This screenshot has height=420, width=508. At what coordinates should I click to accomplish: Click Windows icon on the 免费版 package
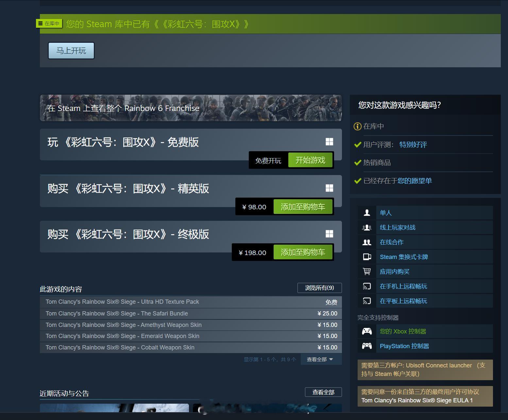point(329,142)
